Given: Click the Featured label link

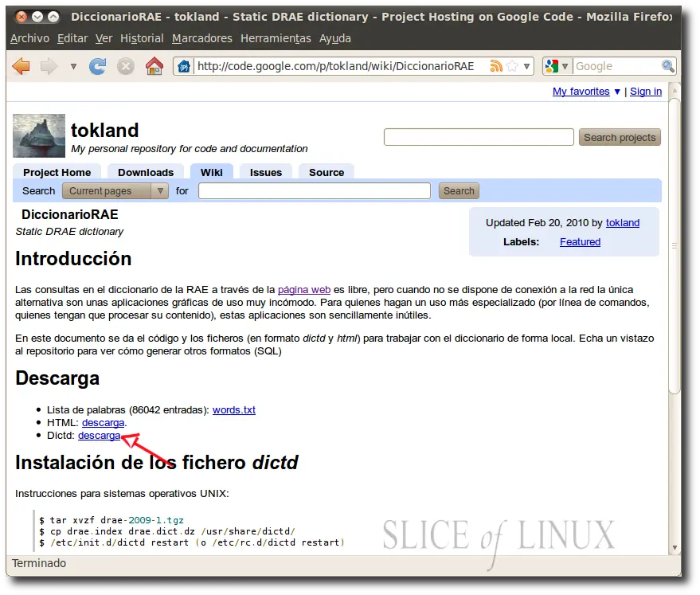Looking at the screenshot, I should click(x=580, y=242).
